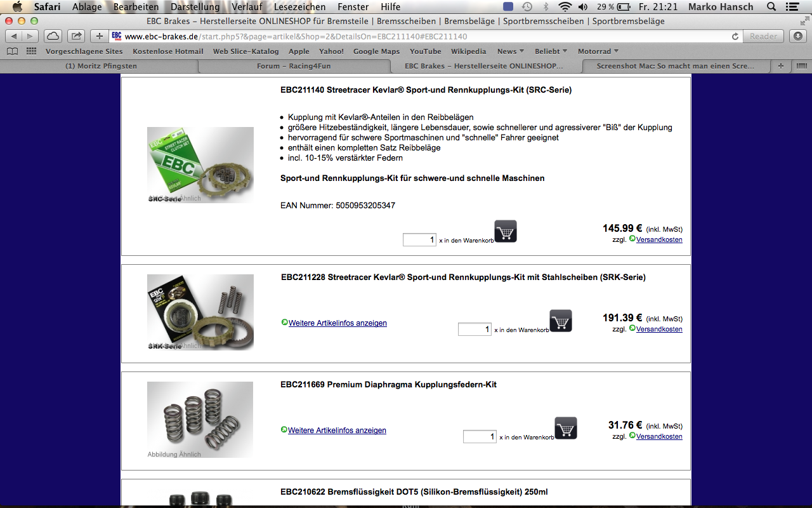This screenshot has height=508, width=812.
Task: Open bookmarks sidebar book icon
Action: [x=13, y=51]
